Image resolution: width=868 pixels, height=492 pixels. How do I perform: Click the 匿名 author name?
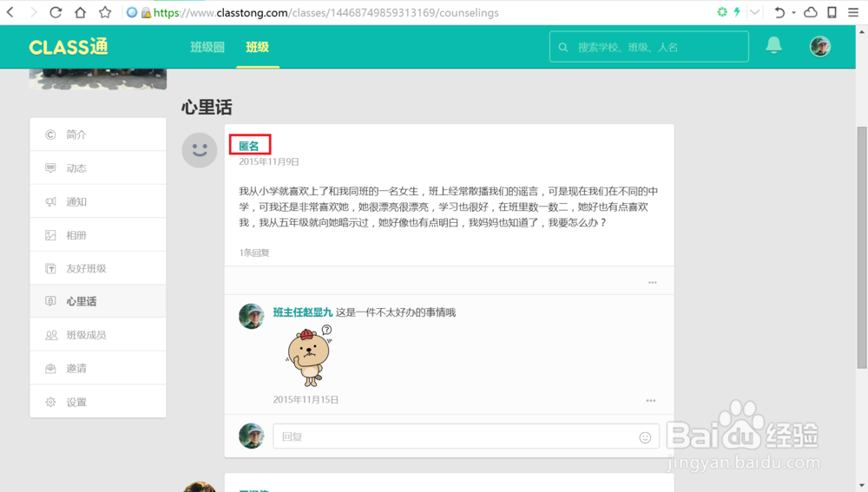tap(248, 146)
